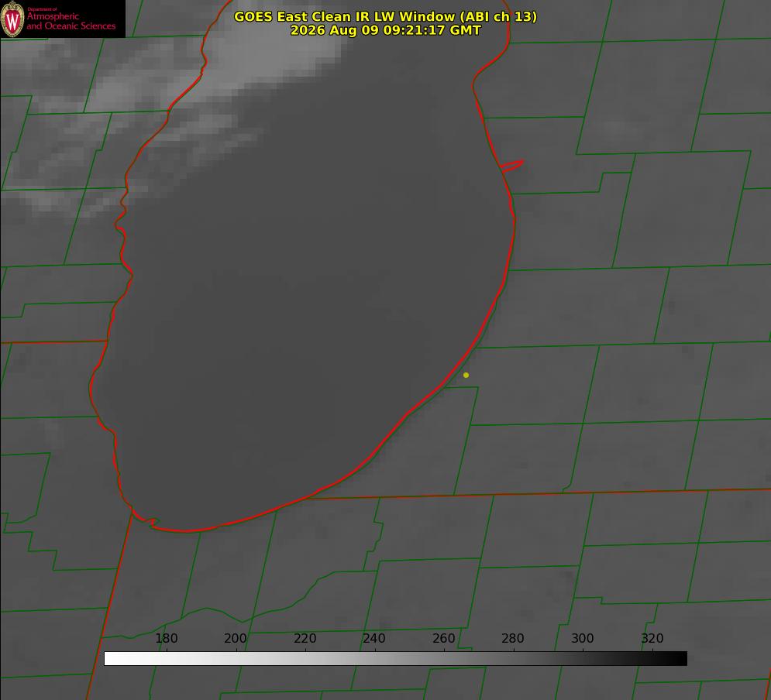Click the University of Wisconsin crest logo
The width and height of the screenshot is (771, 700).
click(x=12, y=19)
